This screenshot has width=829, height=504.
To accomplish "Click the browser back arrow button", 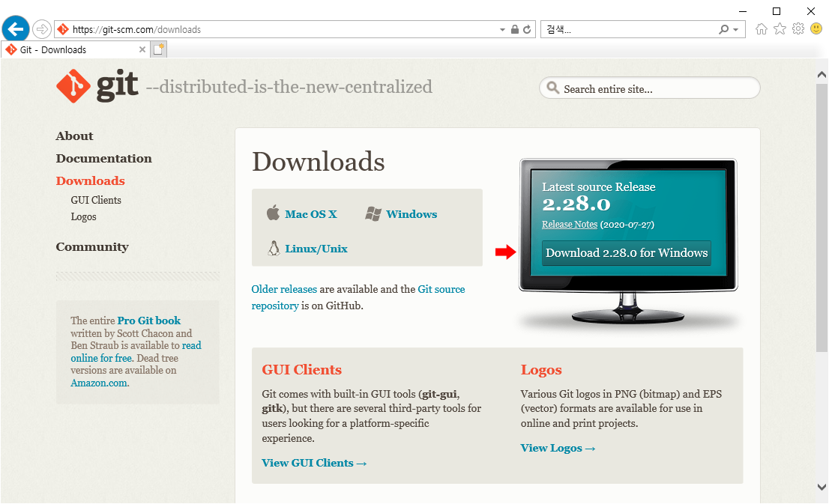I will [16, 28].
